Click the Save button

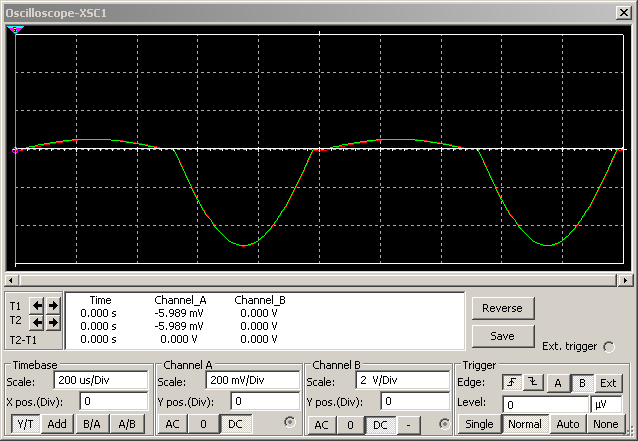pos(503,336)
